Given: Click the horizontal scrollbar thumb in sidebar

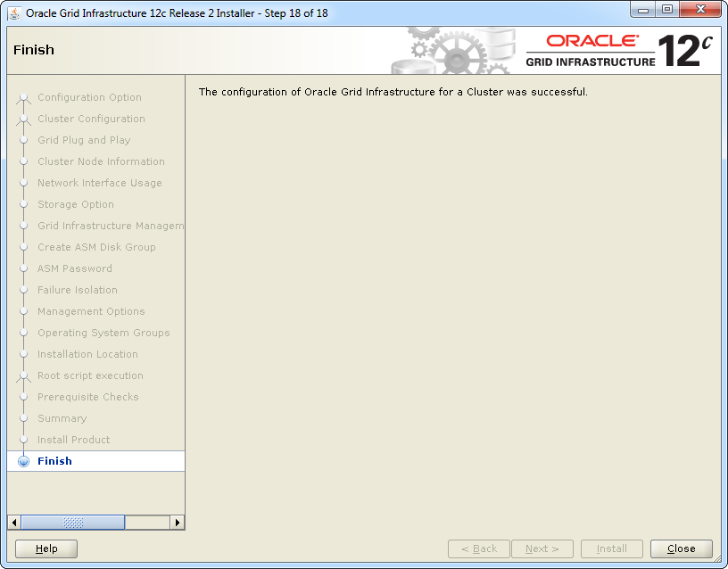Looking at the screenshot, I should click(73, 523).
